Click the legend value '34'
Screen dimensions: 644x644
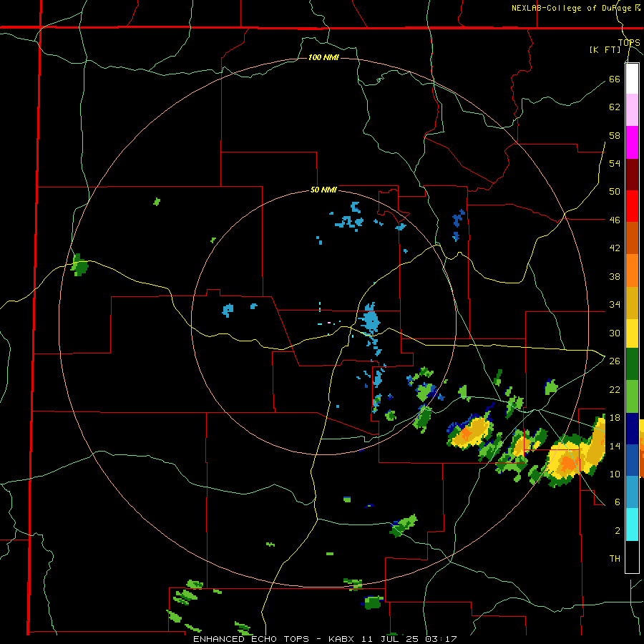coord(615,305)
